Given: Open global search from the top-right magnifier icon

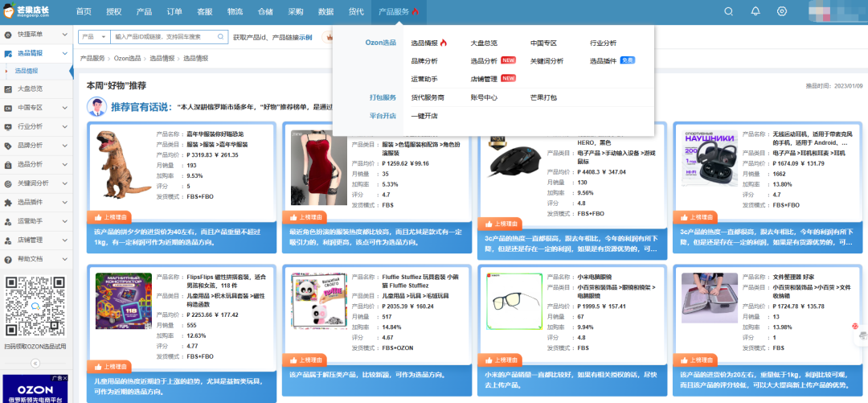Looking at the screenshot, I should click(728, 11).
